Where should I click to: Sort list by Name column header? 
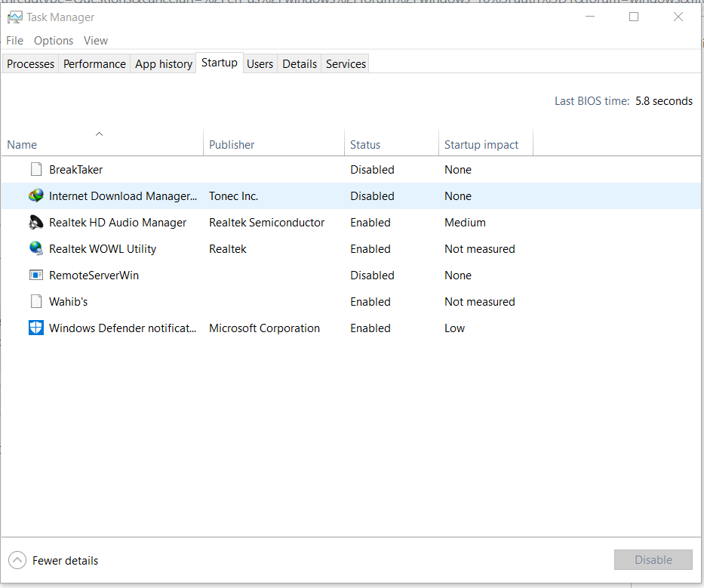pyautogui.click(x=22, y=145)
